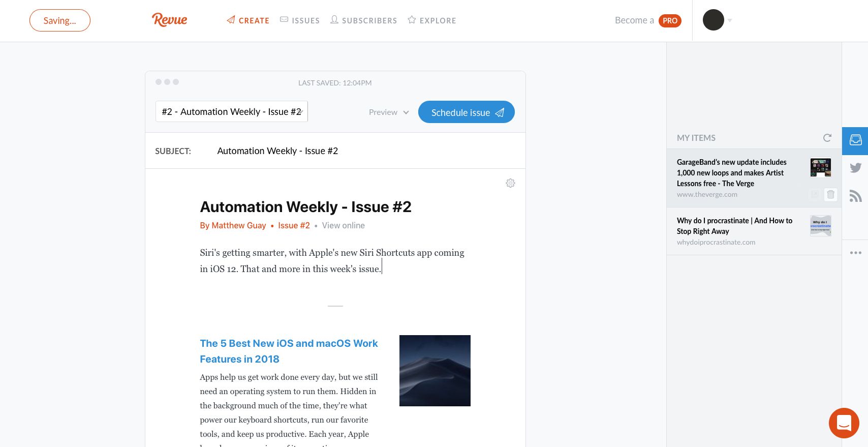Image resolution: width=868 pixels, height=447 pixels.
Task: Select the Why do I procrastinate thumbnail
Action: pos(820,226)
